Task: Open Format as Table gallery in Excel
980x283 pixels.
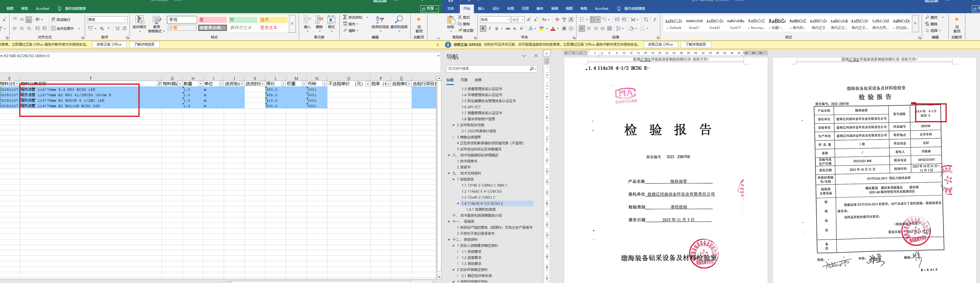Action: (x=156, y=24)
